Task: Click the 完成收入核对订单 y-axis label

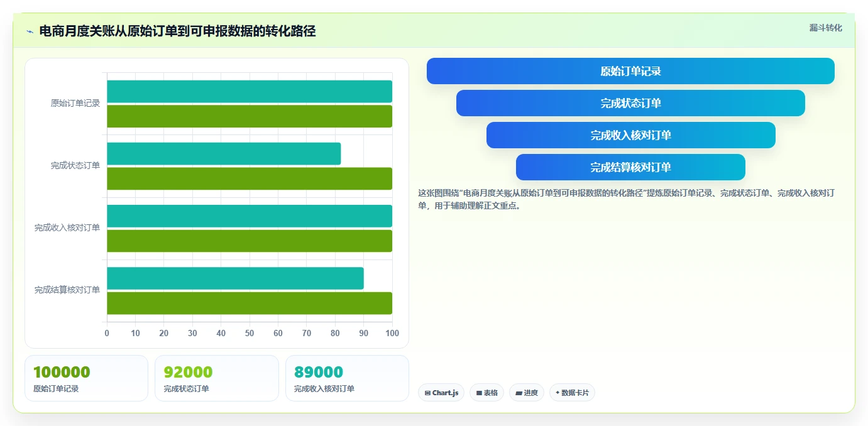Action: pyautogui.click(x=67, y=227)
